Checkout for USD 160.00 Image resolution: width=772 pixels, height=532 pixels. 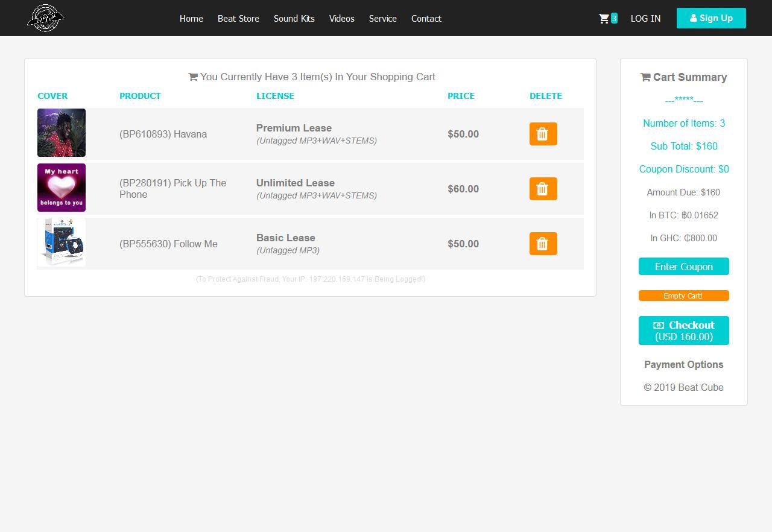coord(683,331)
